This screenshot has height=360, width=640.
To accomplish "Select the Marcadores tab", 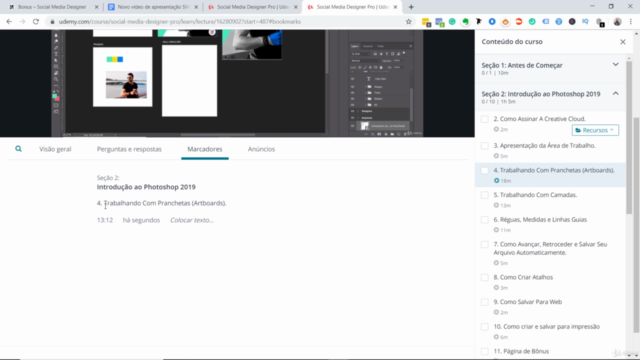I will click(204, 149).
